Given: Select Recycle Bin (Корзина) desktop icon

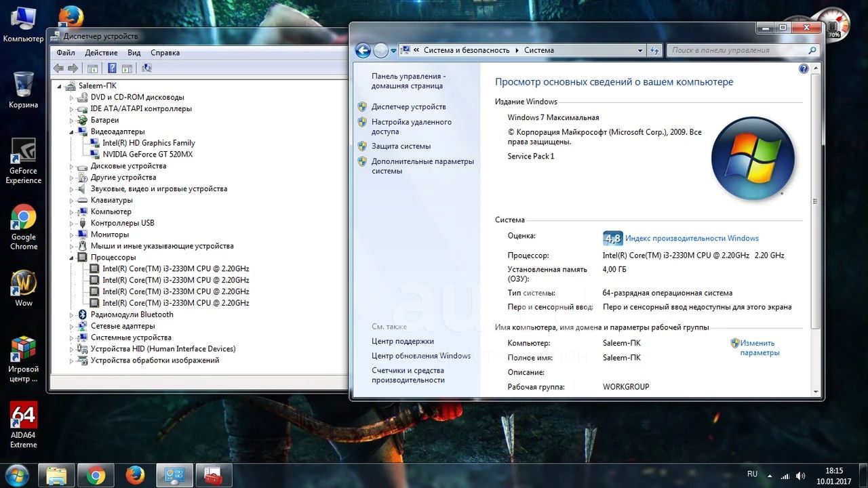Looking at the screenshot, I should point(23,89).
